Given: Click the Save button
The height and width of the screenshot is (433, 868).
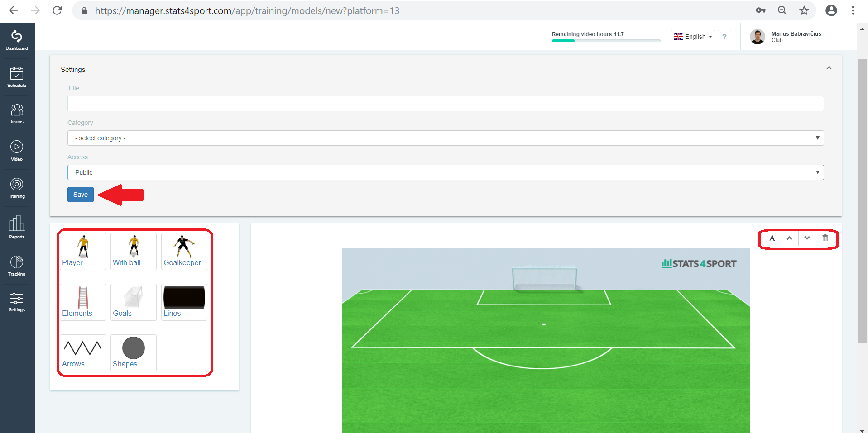Looking at the screenshot, I should point(81,195).
